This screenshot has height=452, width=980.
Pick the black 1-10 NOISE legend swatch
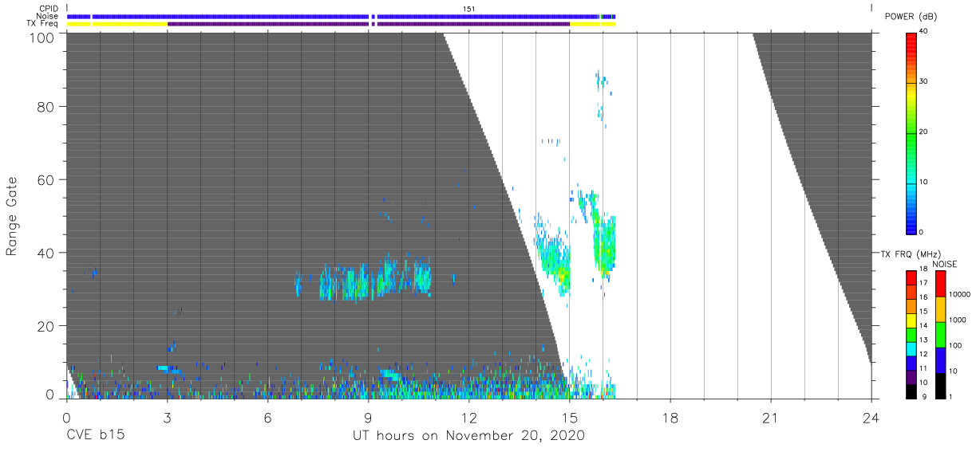click(940, 384)
